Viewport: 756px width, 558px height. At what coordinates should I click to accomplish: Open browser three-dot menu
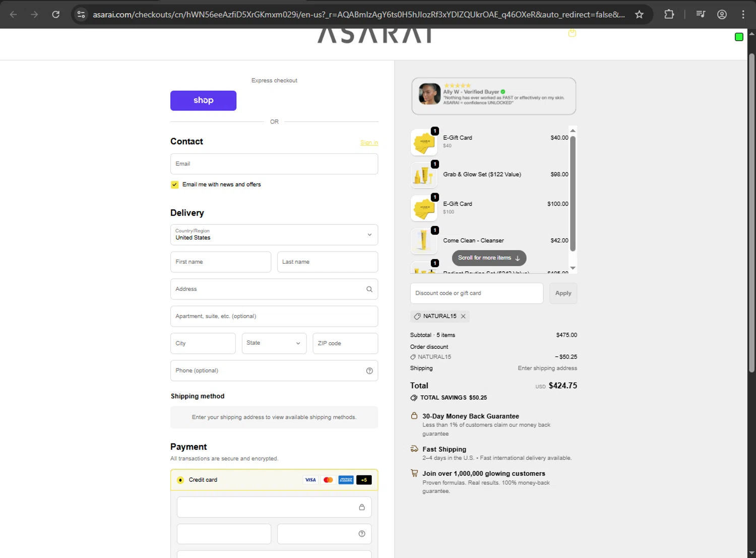[743, 14]
